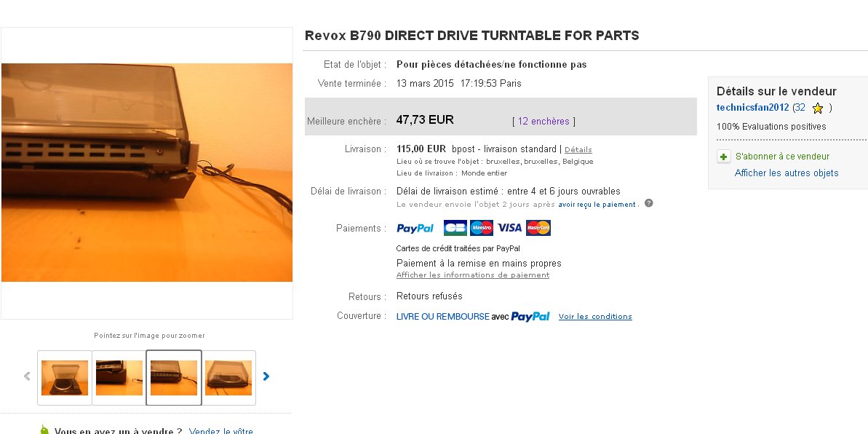Open Afficher les informations de paiement
Viewport: 868px width, 434px height.
point(473,275)
